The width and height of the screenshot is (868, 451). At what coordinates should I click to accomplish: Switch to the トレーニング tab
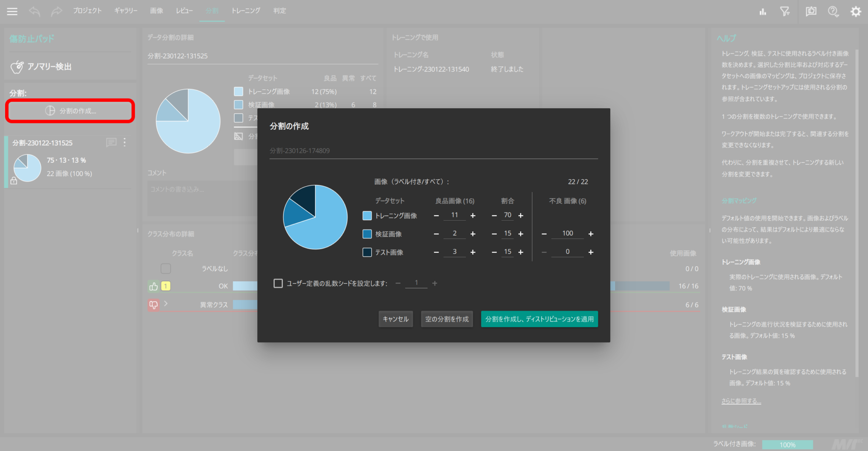click(246, 11)
